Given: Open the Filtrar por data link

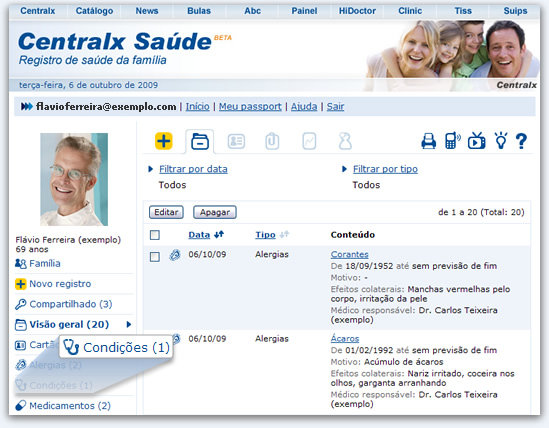Looking at the screenshot, I should pyautogui.click(x=193, y=169).
